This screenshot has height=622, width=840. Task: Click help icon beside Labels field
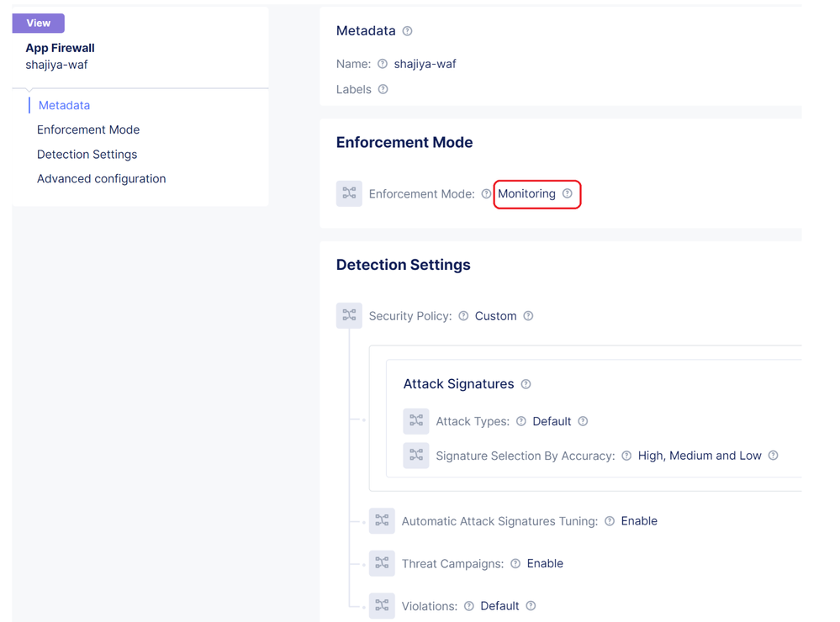[383, 89]
